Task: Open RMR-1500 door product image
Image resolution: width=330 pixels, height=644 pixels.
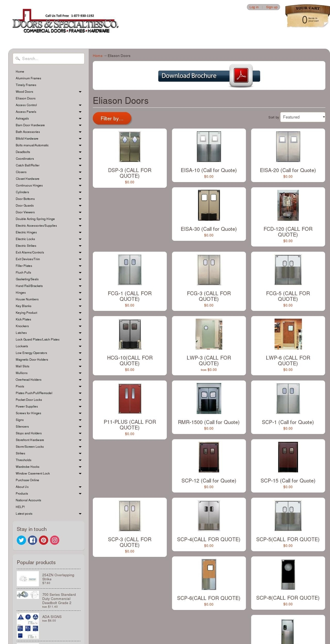Action: 209,398
